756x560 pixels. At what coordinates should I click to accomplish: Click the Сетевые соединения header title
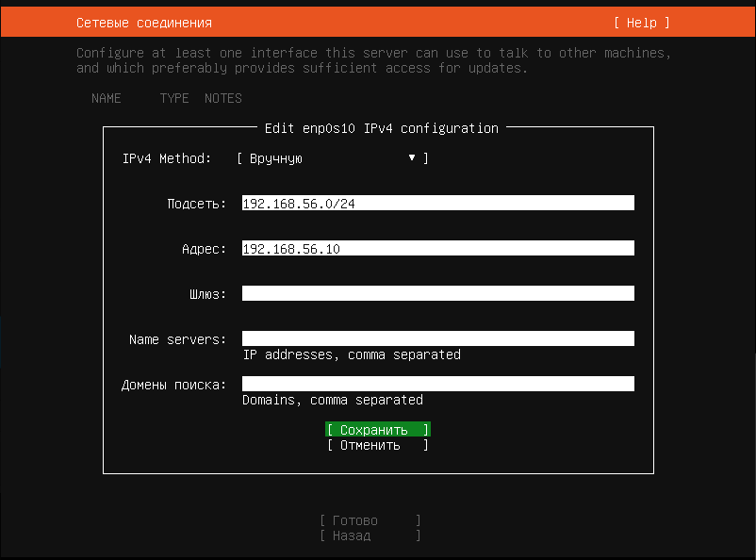click(144, 23)
